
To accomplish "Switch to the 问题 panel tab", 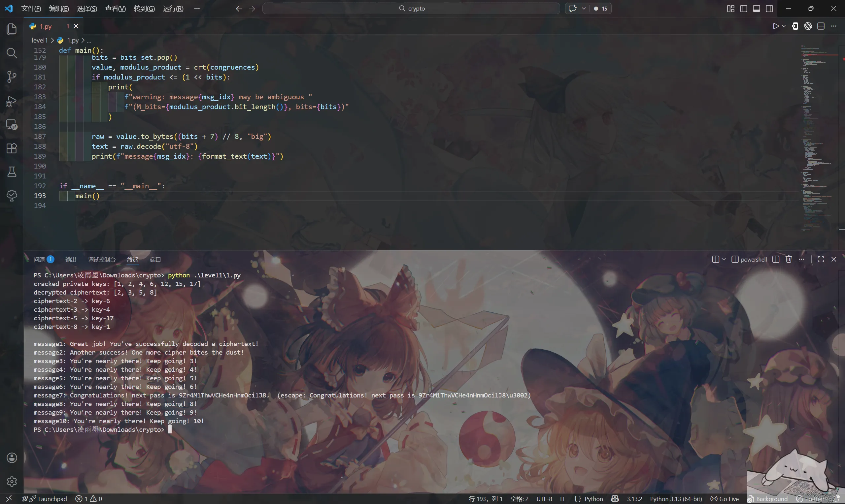I will [44, 260].
